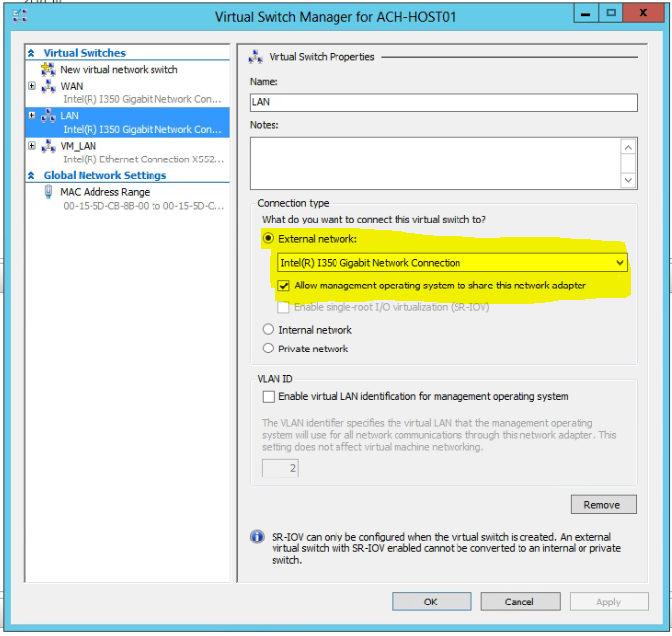The image size is (672, 636).
Task: Uncheck Allow management operating system sharing
Action: 283,286
